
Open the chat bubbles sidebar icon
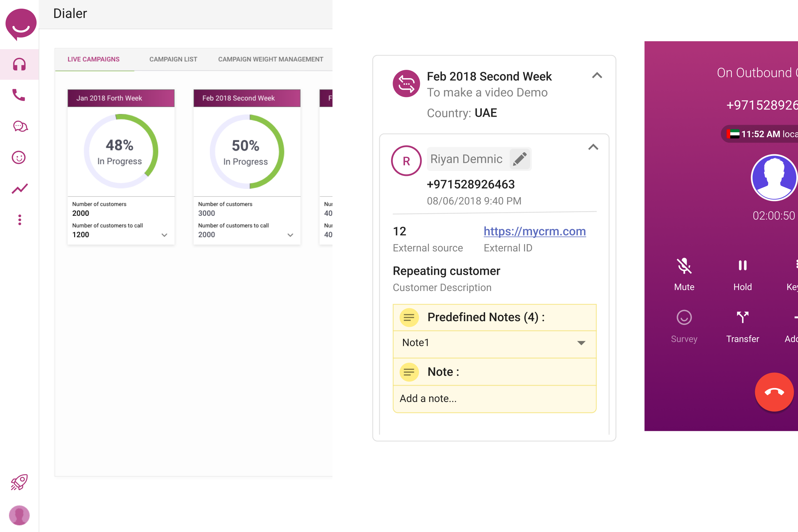pyautogui.click(x=20, y=126)
